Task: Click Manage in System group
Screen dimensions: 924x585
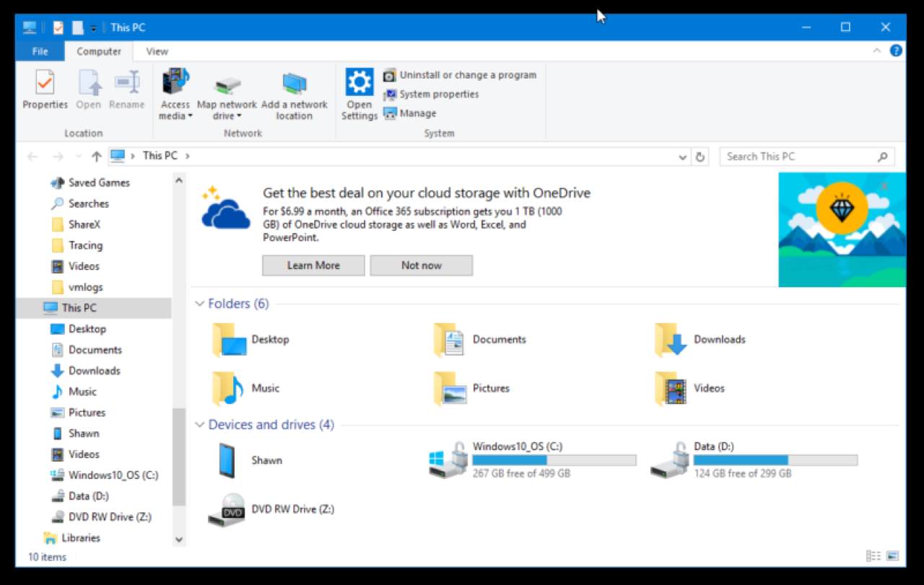Action: coord(410,113)
